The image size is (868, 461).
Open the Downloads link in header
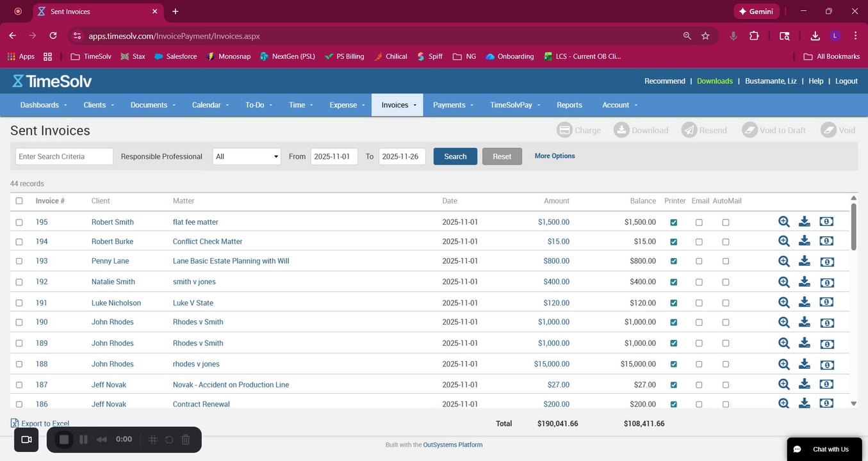click(715, 81)
